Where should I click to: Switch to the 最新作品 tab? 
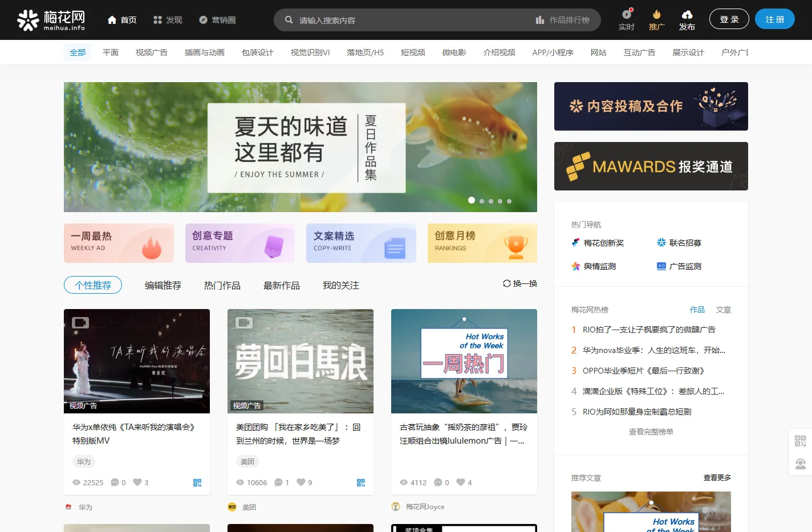pos(282,285)
